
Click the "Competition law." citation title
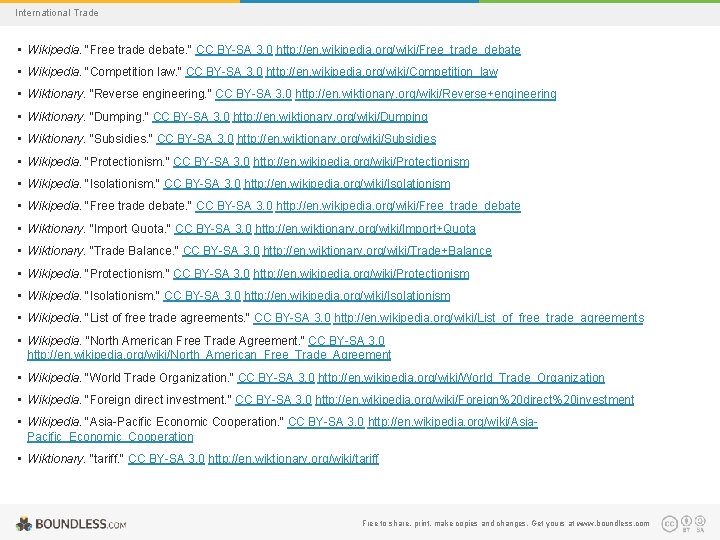[133, 72]
